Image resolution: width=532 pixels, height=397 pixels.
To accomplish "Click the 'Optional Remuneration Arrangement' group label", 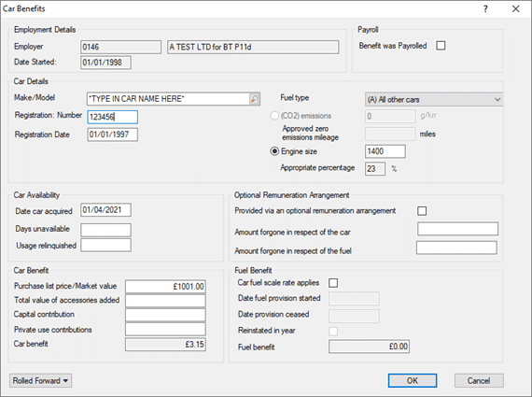I will (x=292, y=195).
